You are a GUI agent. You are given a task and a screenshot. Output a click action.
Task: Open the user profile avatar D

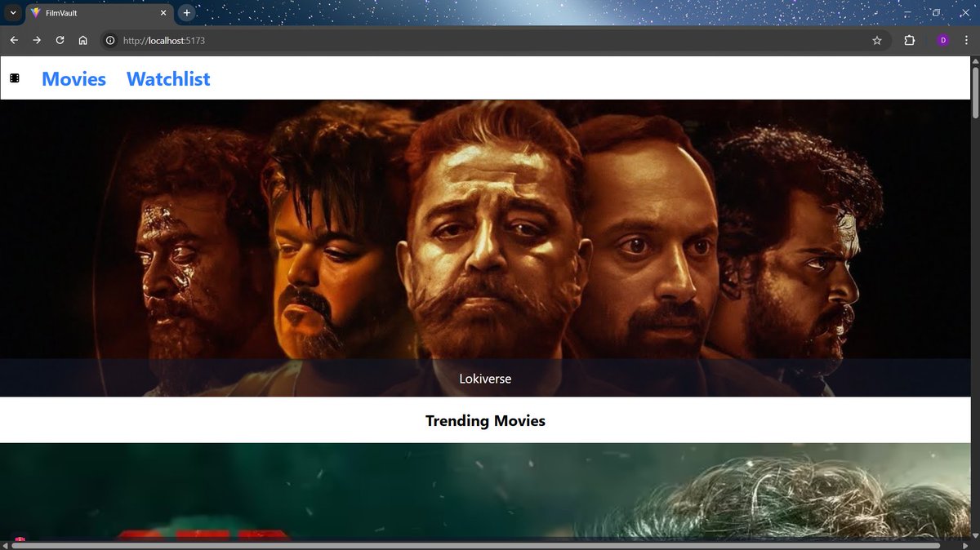point(942,40)
